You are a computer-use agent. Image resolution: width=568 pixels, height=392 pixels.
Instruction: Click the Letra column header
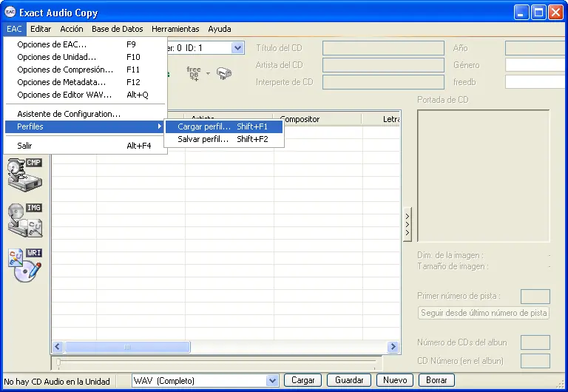pyautogui.click(x=381, y=119)
